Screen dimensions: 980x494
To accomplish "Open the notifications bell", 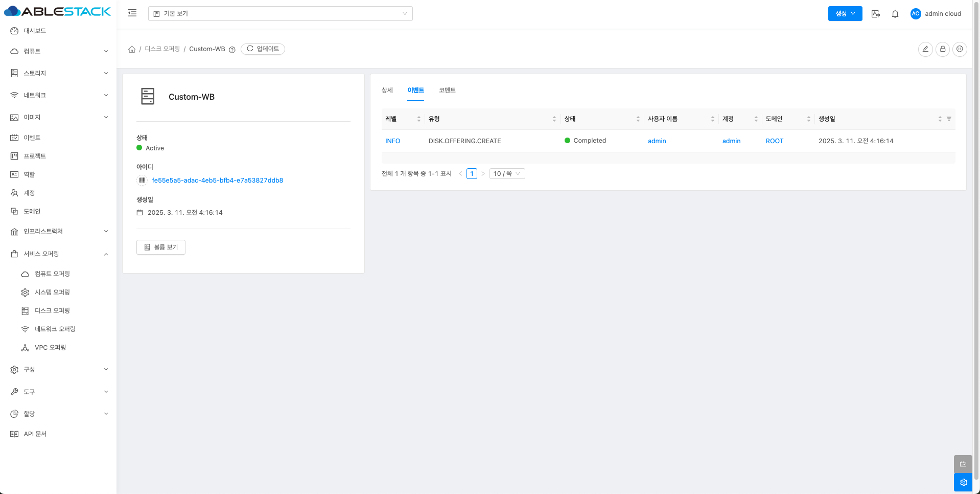I will pos(895,14).
